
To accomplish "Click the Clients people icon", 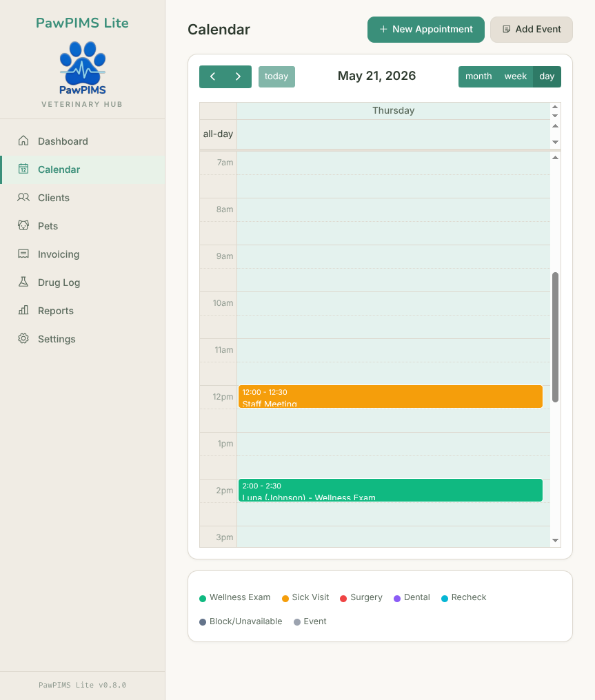I will click(x=23, y=197).
